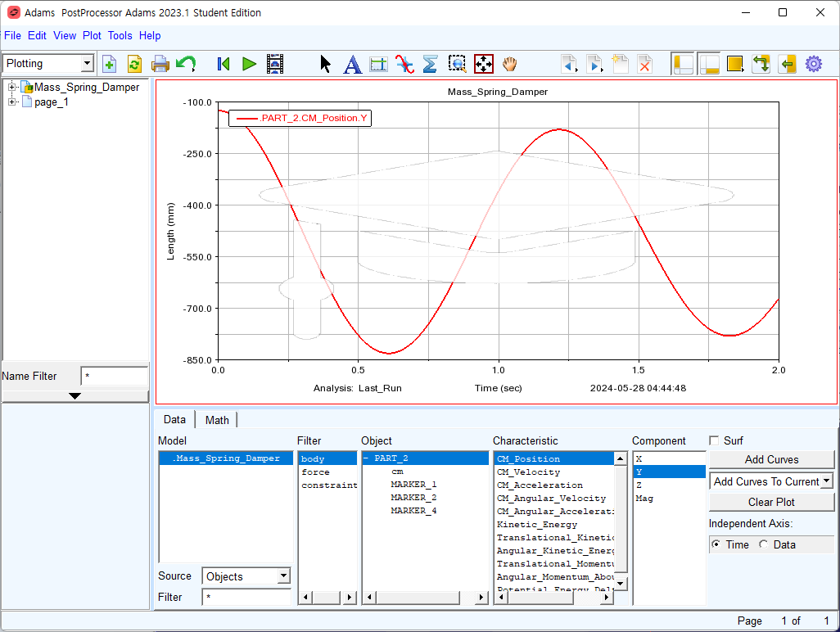
Task: Switch to the Math tab
Action: click(x=217, y=420)
